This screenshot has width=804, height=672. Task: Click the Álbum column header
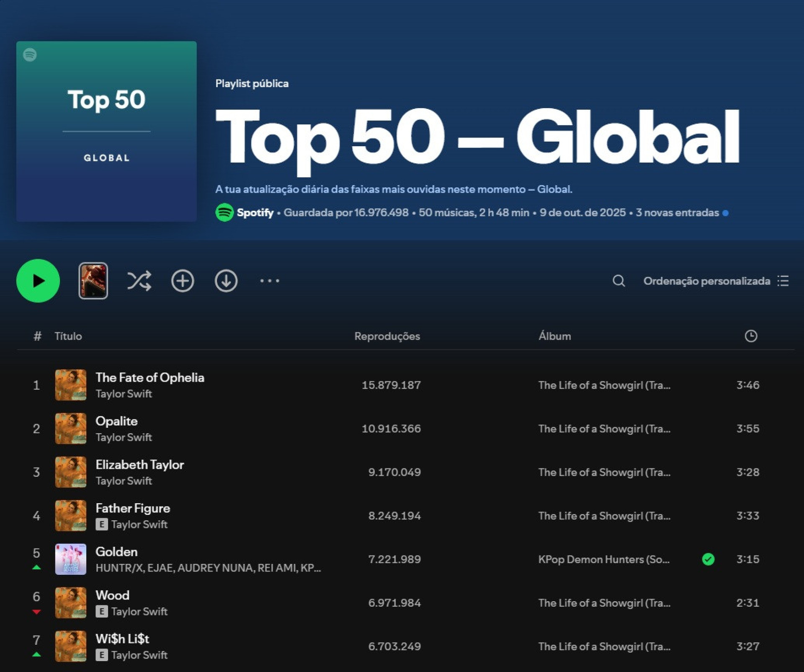(554, 336)
